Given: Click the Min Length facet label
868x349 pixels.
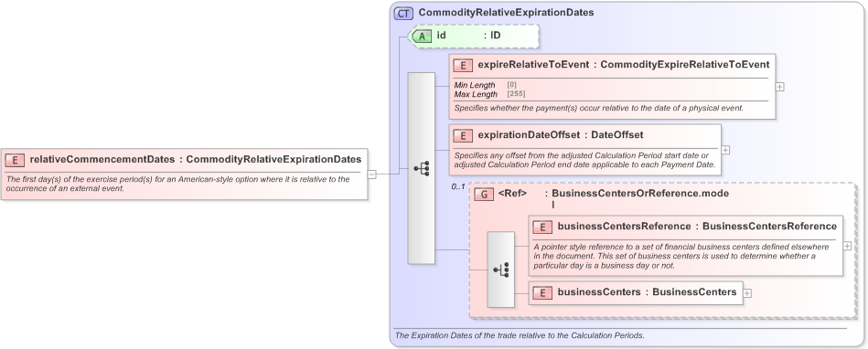Looking at the screenshot, I should click(475, 85).
